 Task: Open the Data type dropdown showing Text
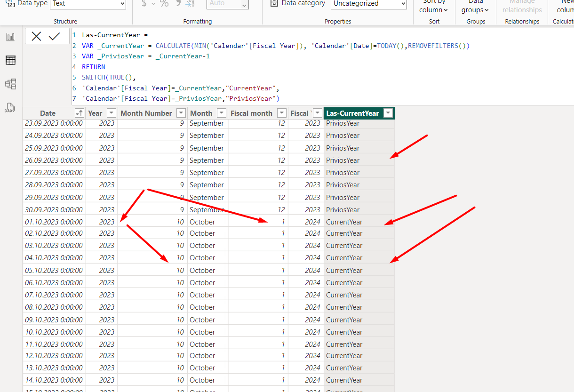(x=88, y=4)
